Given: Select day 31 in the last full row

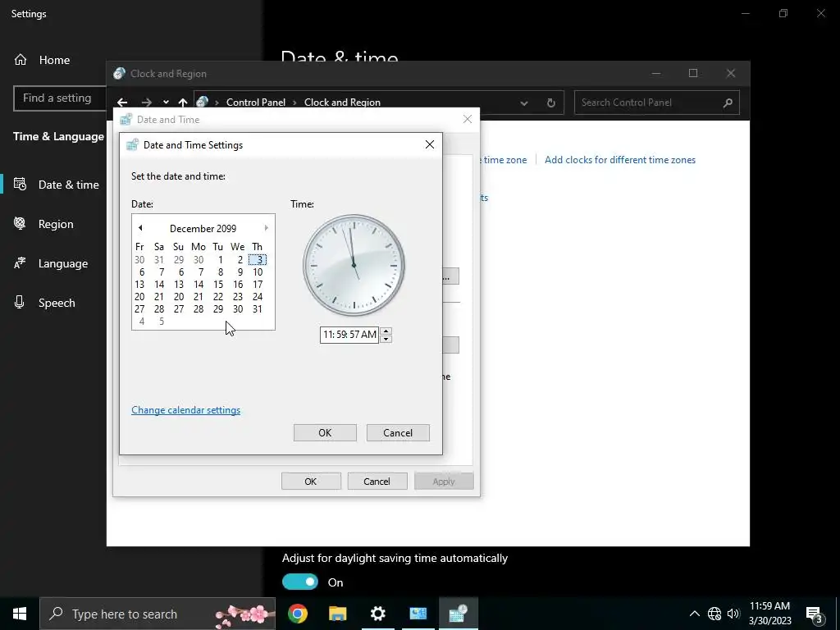Looking at the screenshot, I should [258, 309].
